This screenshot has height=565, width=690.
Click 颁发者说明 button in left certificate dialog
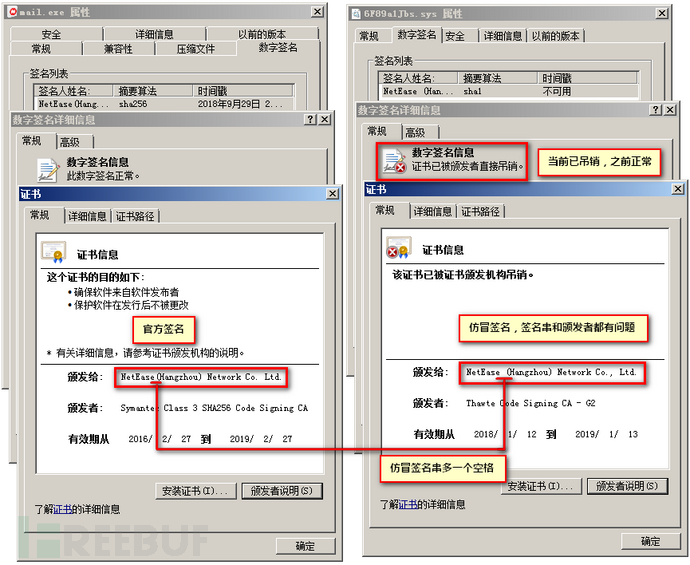coord(282,491)
